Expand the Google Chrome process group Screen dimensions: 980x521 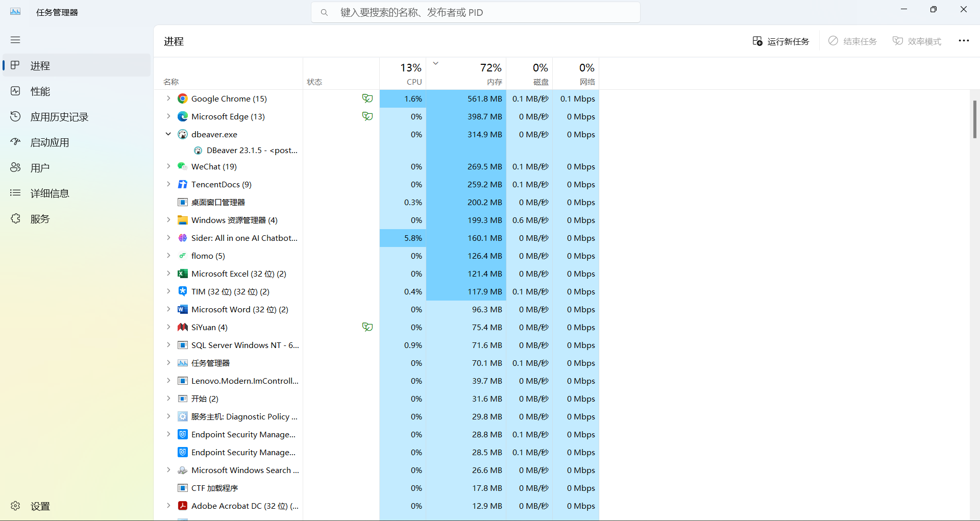click(x=168, y=98)
